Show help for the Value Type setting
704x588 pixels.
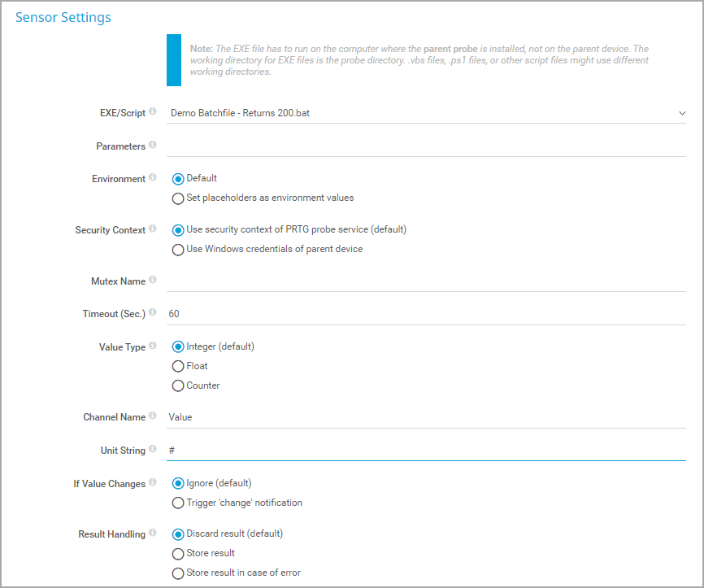click(153, 345)
